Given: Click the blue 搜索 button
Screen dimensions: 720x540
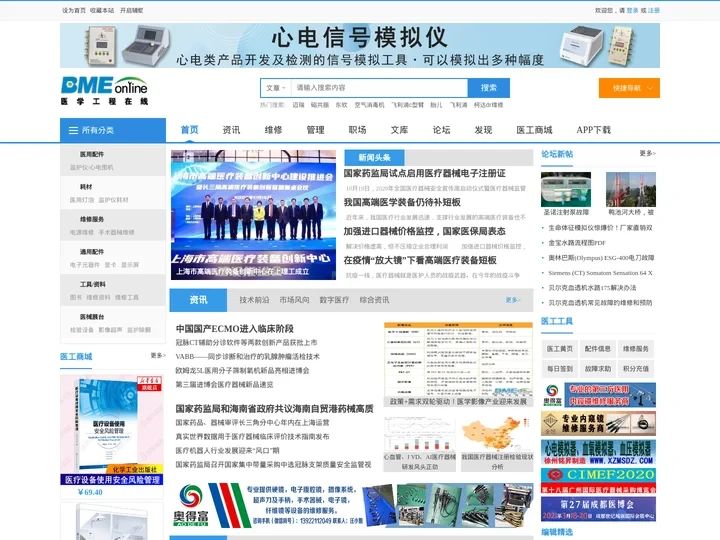Looking at the screenshot, I should tap(489, 88).
